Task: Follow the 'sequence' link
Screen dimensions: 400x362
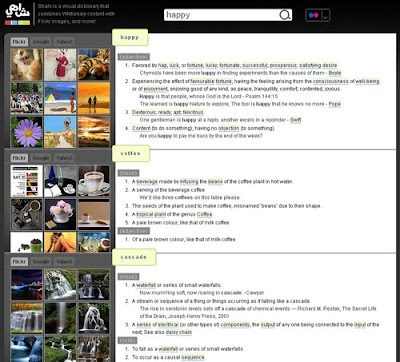Action: point(193,357)
